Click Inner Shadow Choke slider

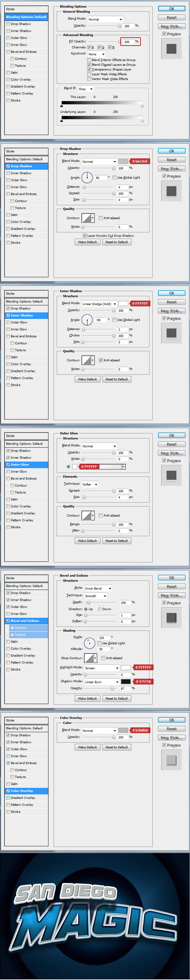(98, 335)
